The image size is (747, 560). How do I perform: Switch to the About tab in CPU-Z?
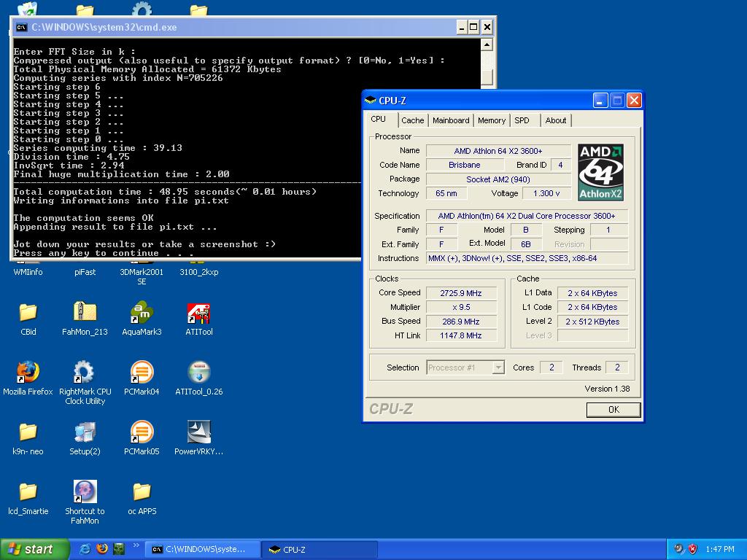click(x=555, y=120)
